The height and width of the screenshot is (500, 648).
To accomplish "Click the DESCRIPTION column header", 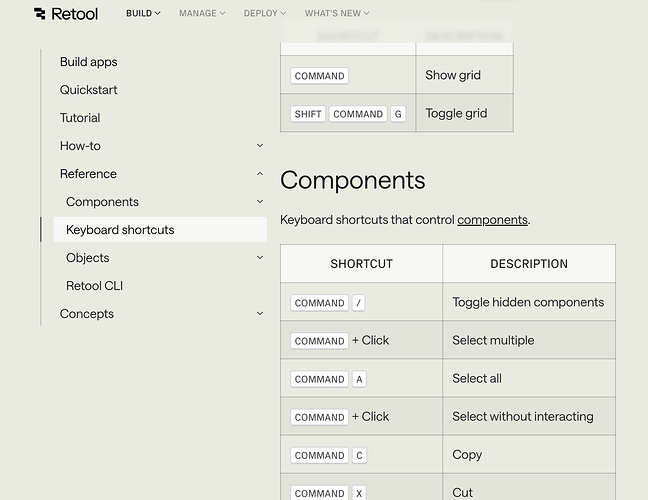I will coord(529,264).
